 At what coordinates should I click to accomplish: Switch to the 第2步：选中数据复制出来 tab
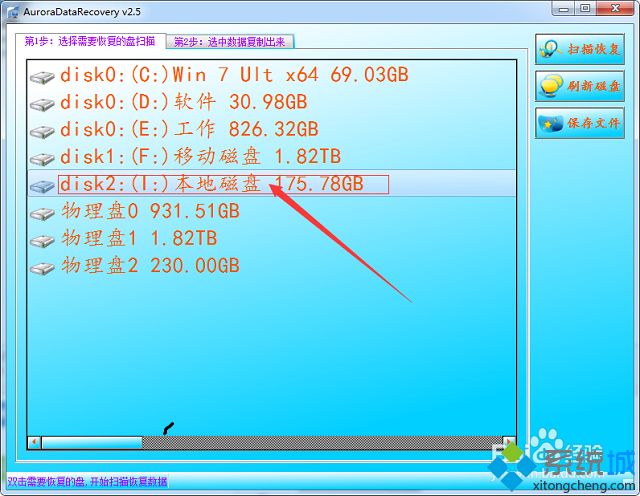(x=230, y=42)
